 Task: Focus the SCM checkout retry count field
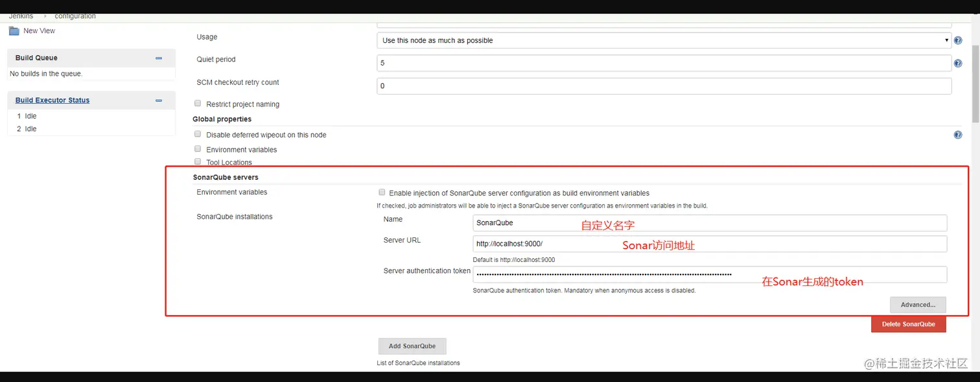664,86
